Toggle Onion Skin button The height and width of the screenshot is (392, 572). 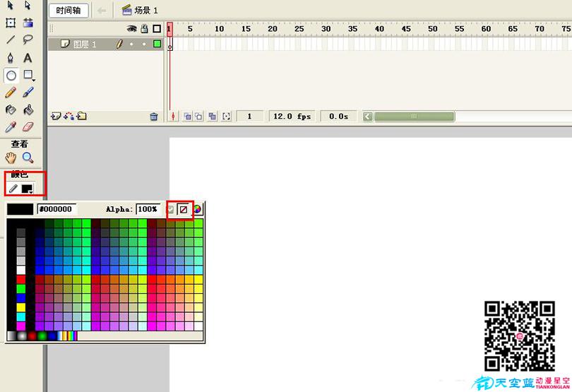pyautogui.click(x=188, y=117)
